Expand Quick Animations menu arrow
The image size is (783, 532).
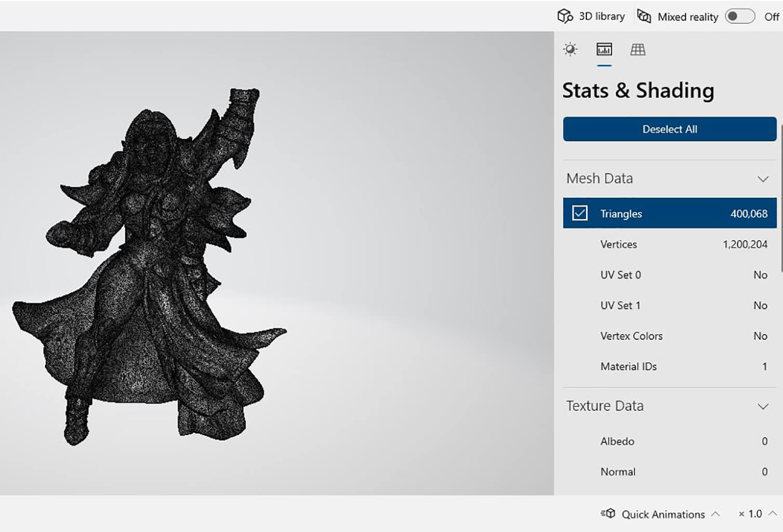pyautogui.click(x=715, y=514)
